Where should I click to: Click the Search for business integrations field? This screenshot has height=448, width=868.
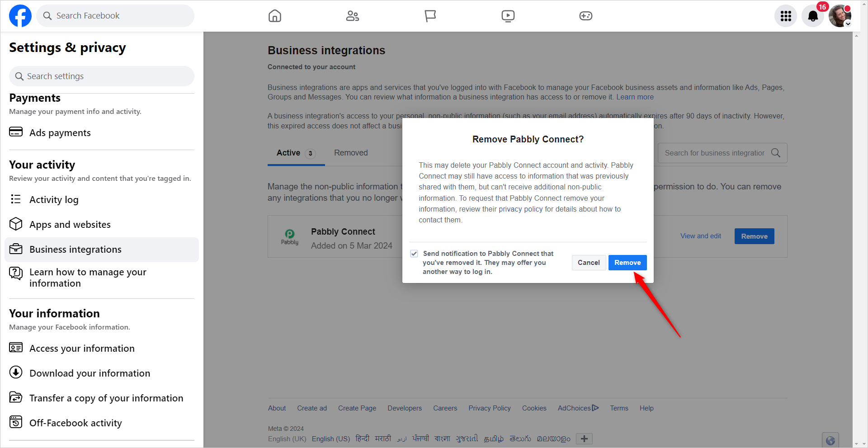722,153
